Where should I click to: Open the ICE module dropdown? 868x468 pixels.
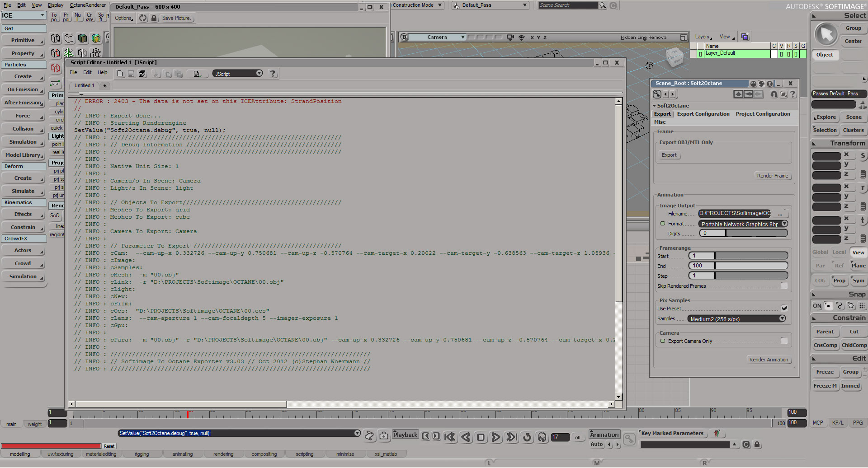click(x=24, y=15)
